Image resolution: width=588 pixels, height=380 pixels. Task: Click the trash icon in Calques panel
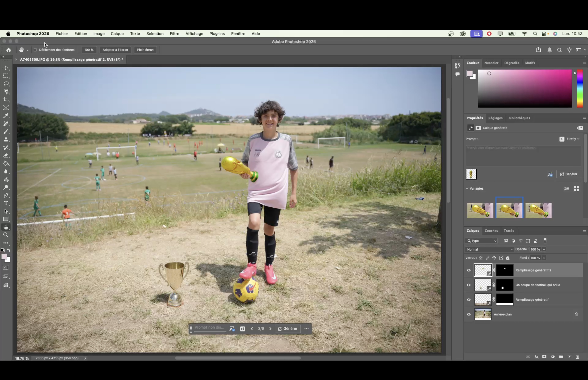[577, 357]
